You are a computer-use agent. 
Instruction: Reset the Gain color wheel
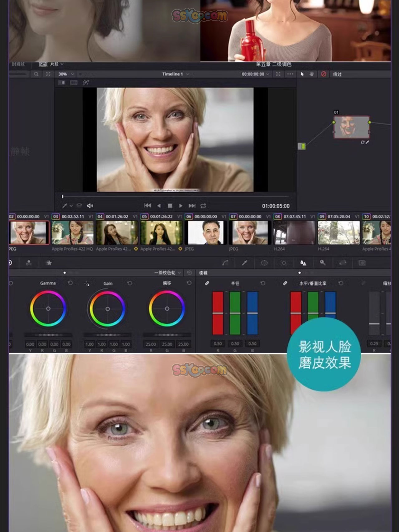[130, 283]
